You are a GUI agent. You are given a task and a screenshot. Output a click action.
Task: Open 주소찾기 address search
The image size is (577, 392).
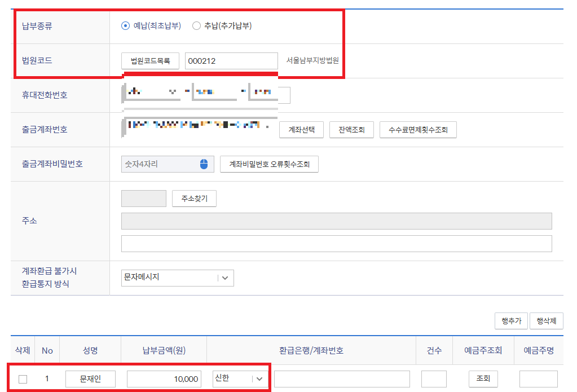pyautogui.click(x=193, y=198)
